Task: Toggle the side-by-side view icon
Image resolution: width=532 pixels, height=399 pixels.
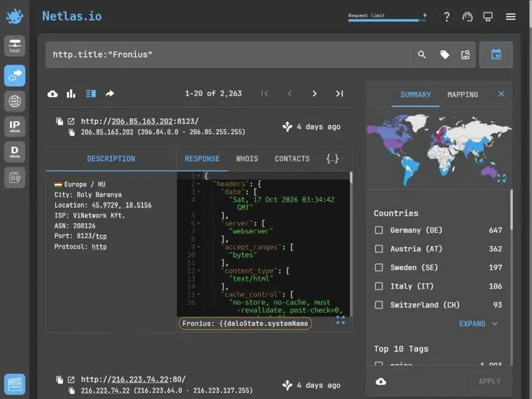Action: (91, 93)
